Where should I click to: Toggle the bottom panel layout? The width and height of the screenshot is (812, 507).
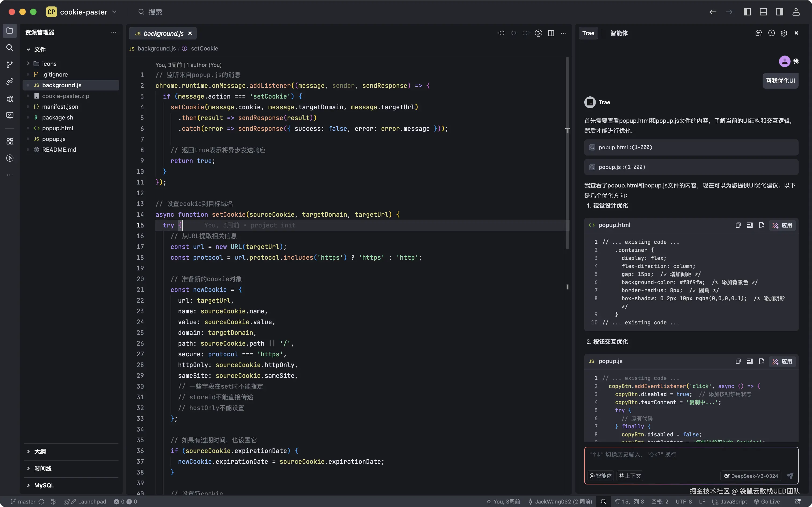click(763, 12)
